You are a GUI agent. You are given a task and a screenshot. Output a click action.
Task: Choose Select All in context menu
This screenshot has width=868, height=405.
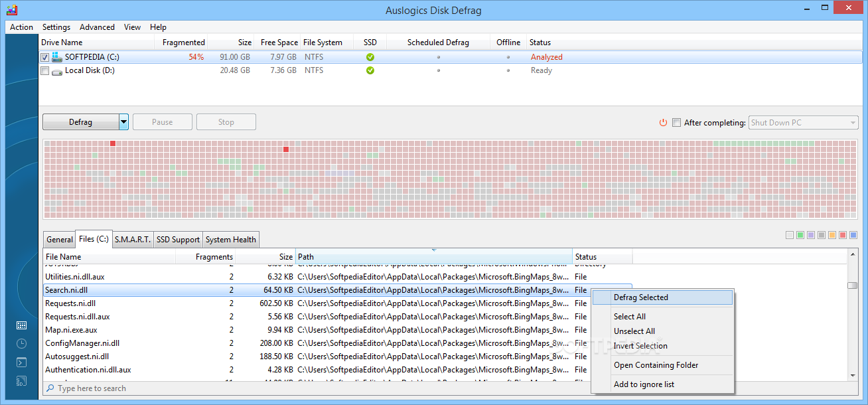click(662, 317)
